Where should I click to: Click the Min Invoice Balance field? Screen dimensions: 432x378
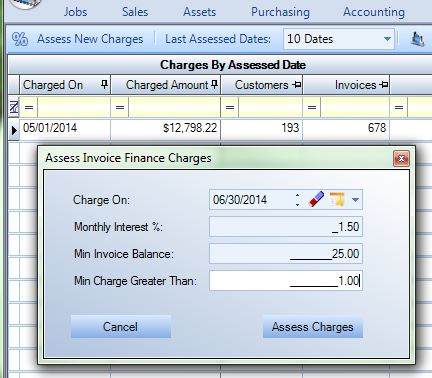coord(286,254)
